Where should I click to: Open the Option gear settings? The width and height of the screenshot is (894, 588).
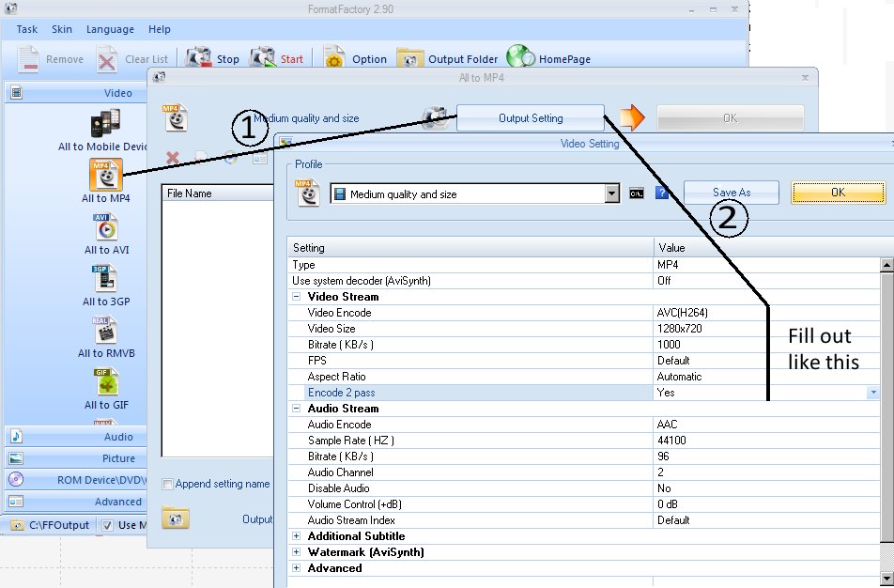[x=334, y=58]
